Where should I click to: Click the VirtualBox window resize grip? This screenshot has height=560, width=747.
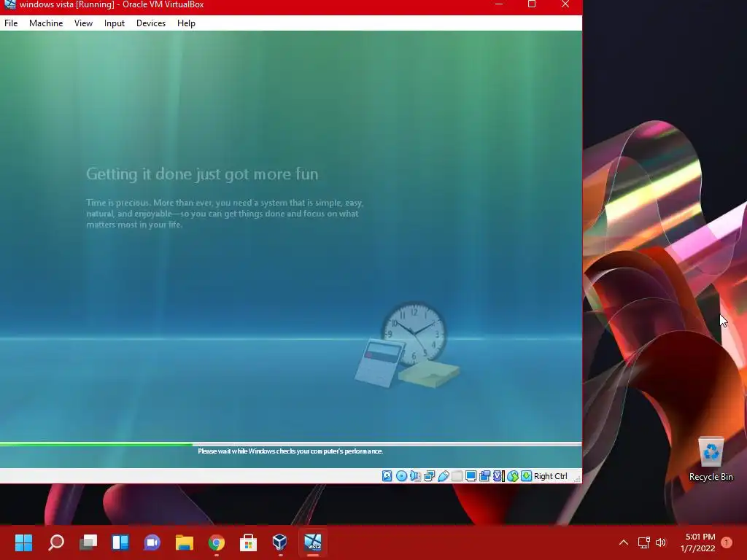click(577, 478)
